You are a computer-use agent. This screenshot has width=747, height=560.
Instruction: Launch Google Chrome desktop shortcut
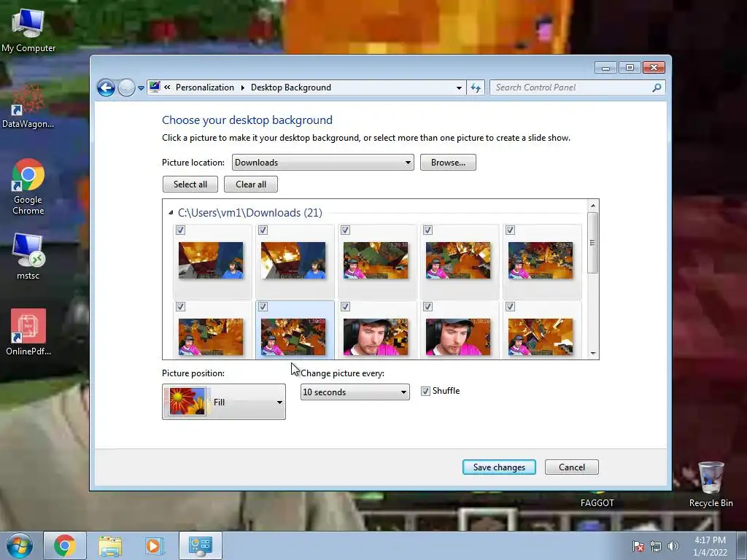[28, 187]
